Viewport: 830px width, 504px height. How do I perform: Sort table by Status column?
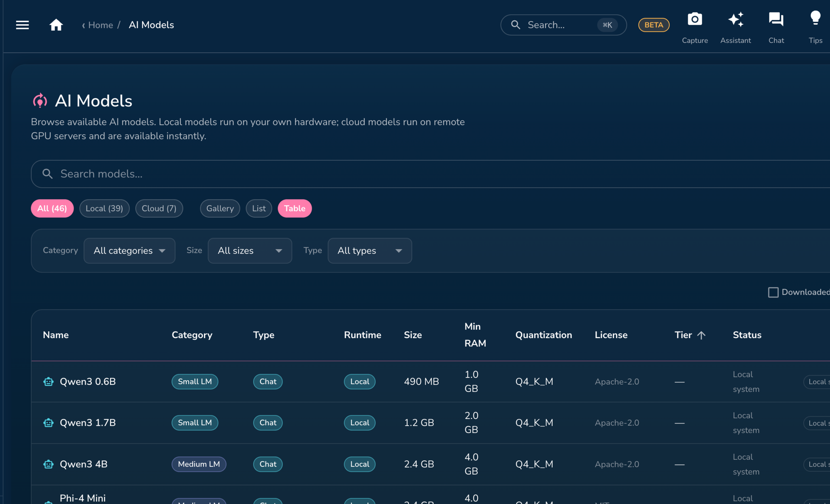tap(747, 335)
